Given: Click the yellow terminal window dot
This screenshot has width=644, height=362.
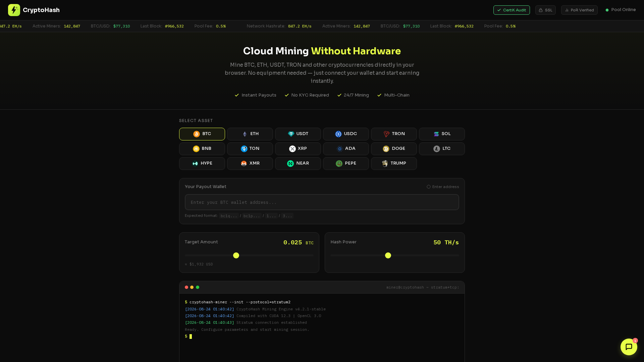Looking at the screenshot, I should pos(192,287).
